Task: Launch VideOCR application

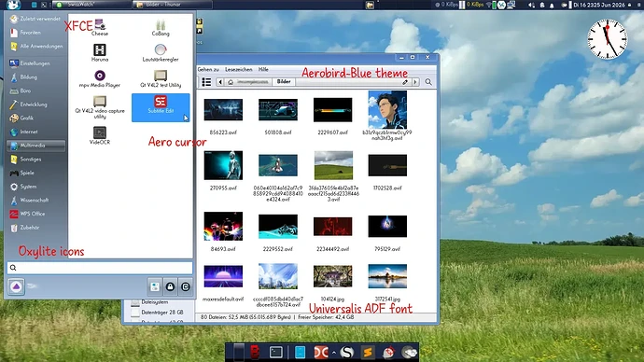Action: click(x=99, y=136)
